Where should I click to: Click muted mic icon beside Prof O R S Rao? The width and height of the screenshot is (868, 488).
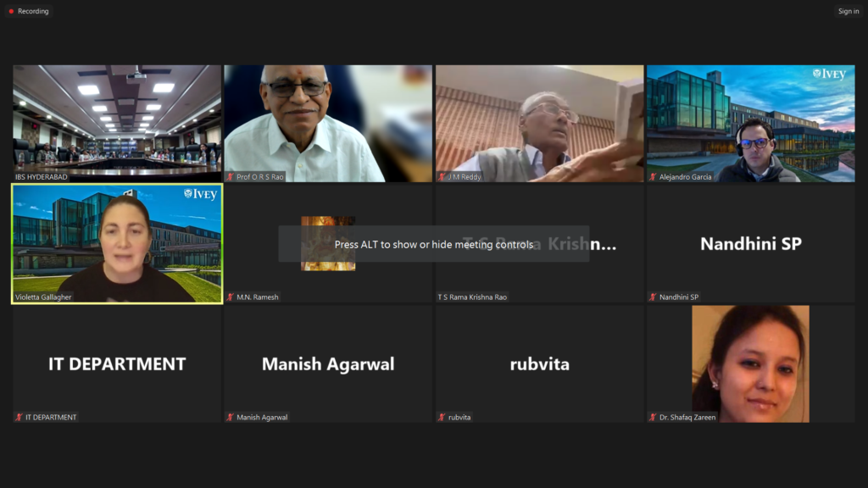tap(230, 177)
